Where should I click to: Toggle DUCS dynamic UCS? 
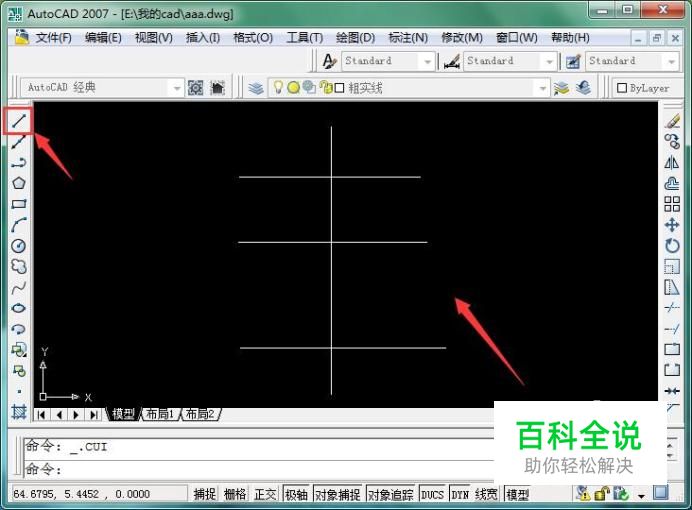[x=432, y=494]
